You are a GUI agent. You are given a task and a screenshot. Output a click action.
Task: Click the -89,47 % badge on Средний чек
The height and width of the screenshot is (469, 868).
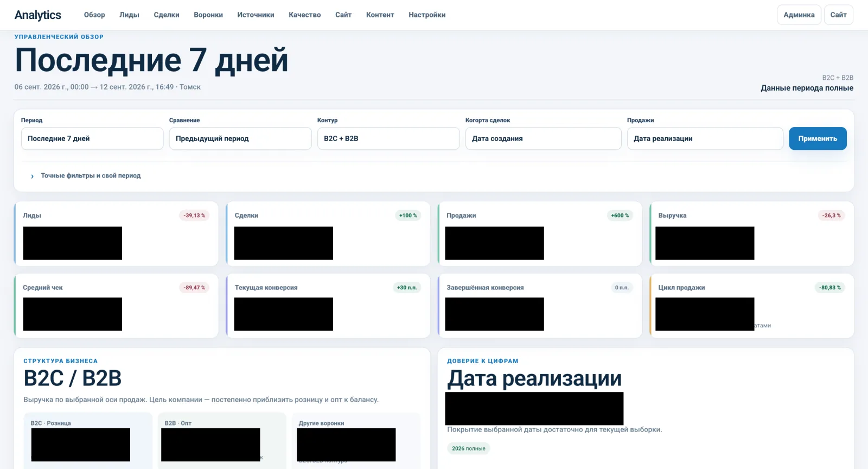tap(194, 288)
